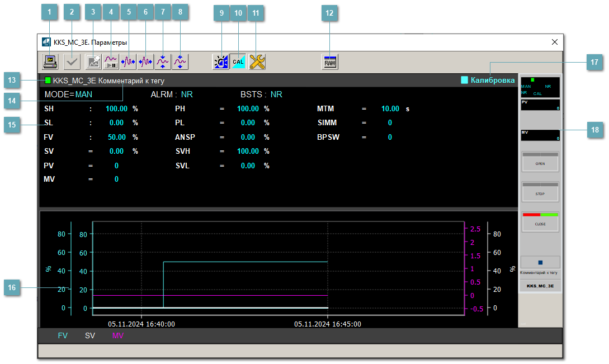The width and height of the screenshot is (609, 364).
Task: Select the SH value 100.00 field
Action: click(x=116, y=108)
